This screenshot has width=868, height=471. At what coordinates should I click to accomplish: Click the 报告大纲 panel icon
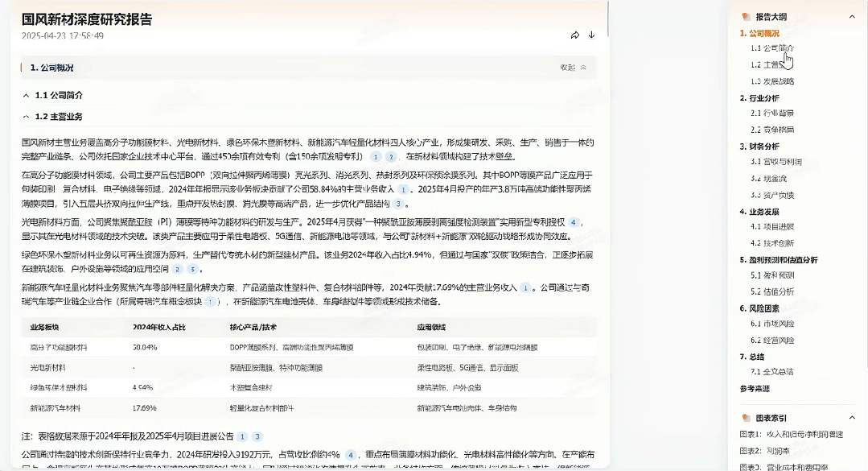point(747,15)
